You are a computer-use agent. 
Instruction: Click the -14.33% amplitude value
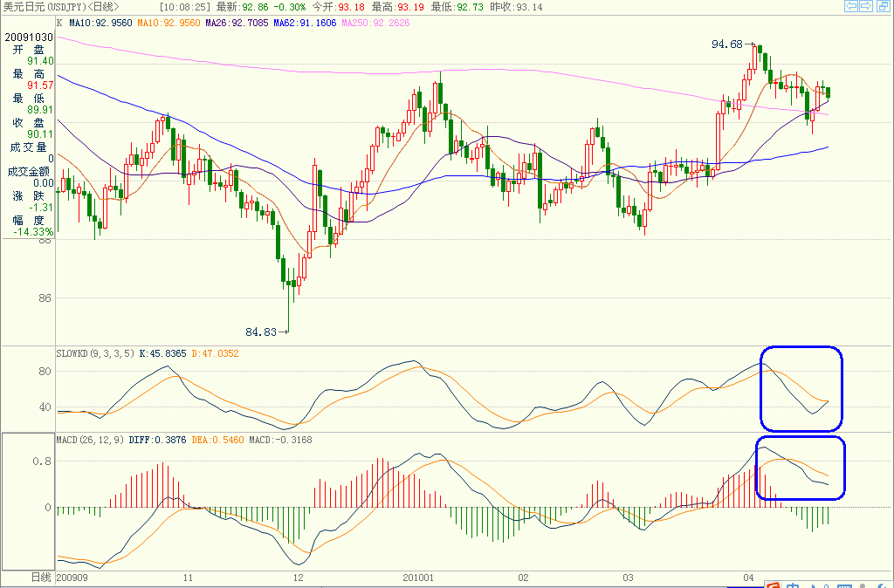(x=34, y=232)
